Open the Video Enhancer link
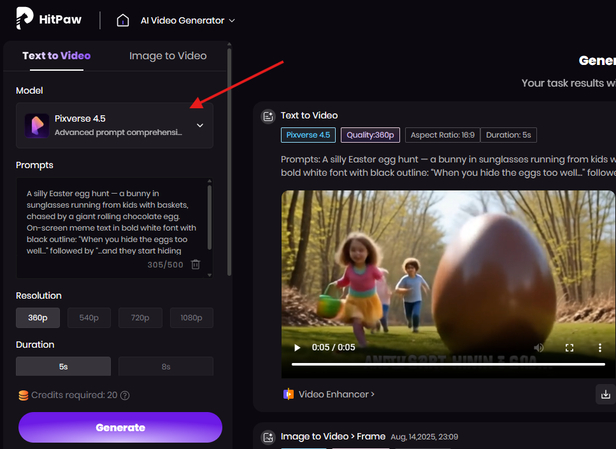 (336, 394)
